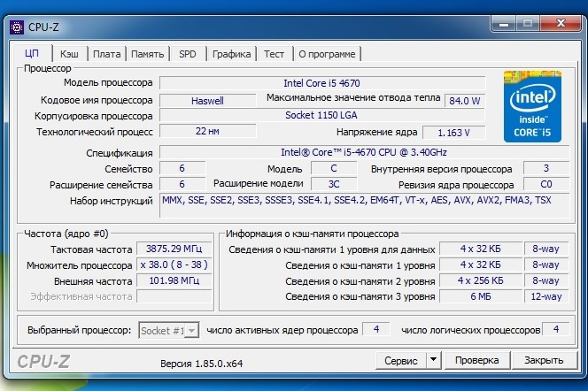Click the Расширение семейства value 6
The image size is (588, 391).
pos(182,184)
